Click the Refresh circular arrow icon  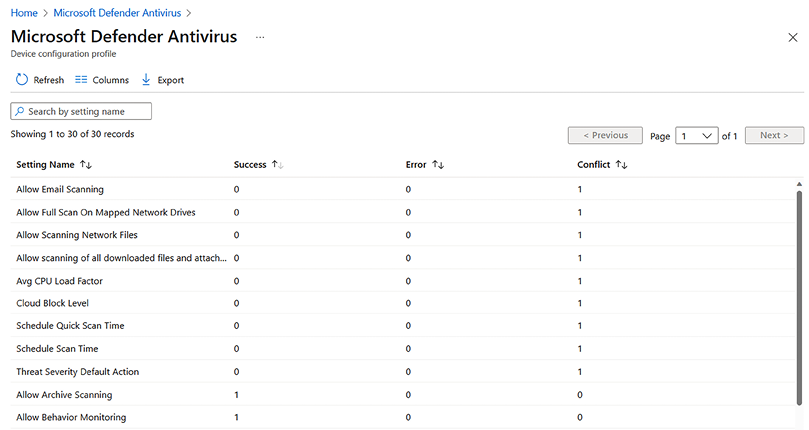coord(22,79)
